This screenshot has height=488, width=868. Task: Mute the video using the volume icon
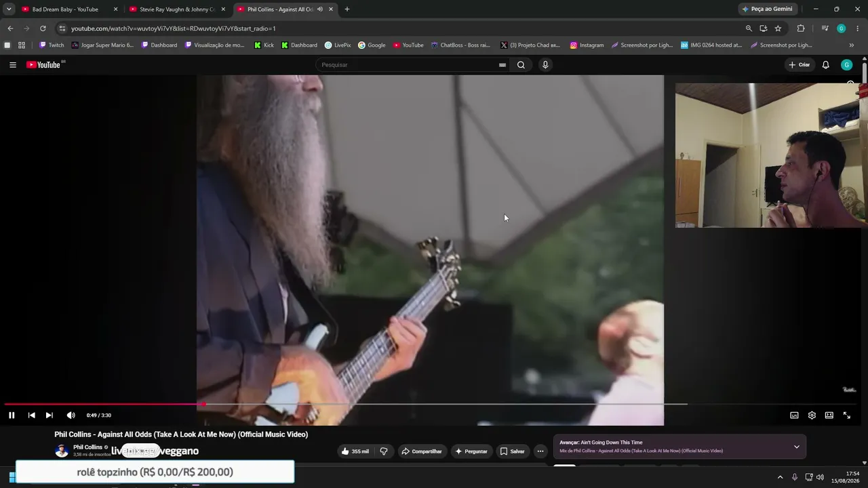[x=71, y=415]
